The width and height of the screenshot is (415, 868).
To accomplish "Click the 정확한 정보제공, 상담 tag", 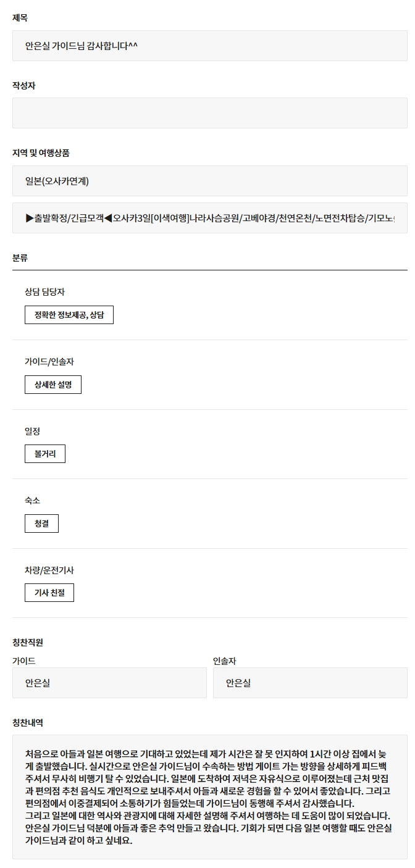I will 69,315.
